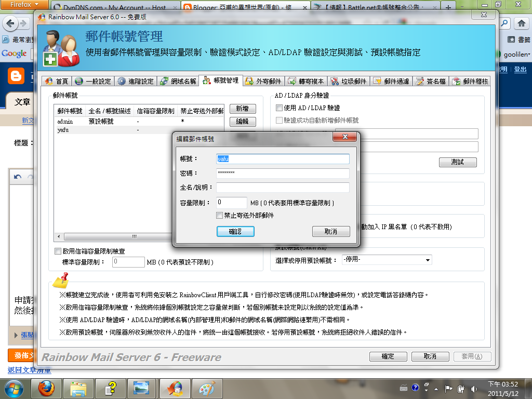Click the 郵件帳號 column header
532x399 pixels.
coord(70,111)
